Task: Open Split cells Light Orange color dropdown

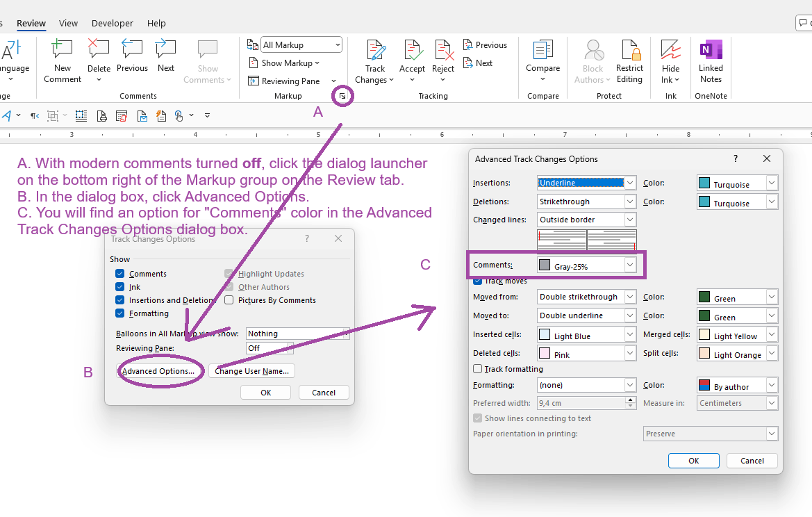Action: [738, 353]
